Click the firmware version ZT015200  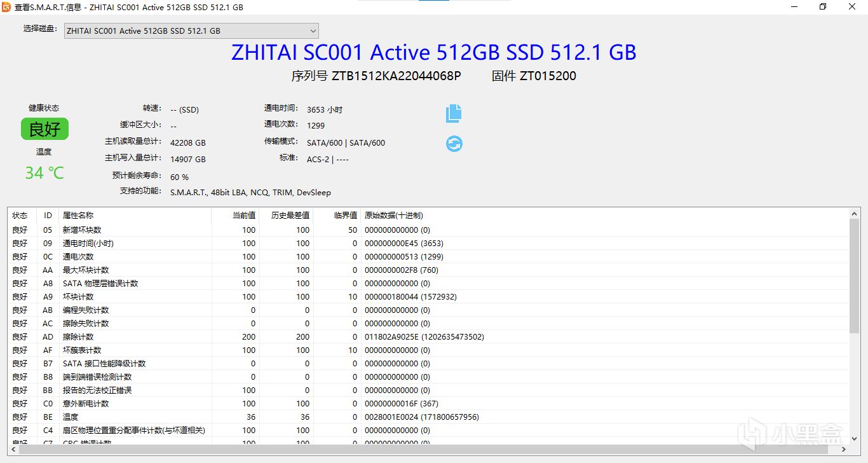548,76
